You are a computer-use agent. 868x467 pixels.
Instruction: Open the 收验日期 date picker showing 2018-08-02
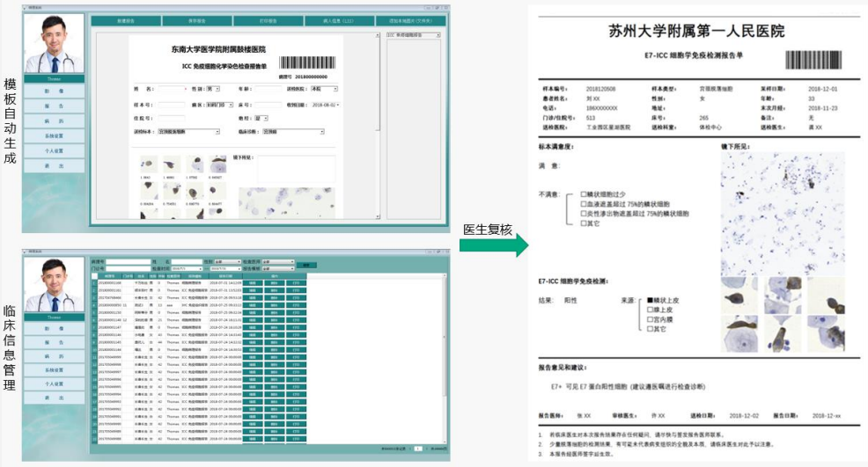(325, 106)
